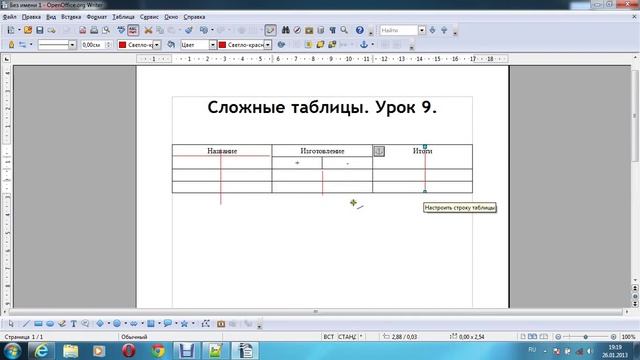Open the Вставка menu
Image resolution: width=640 pixels, height=360 pixels.
[x=71, y=17]
